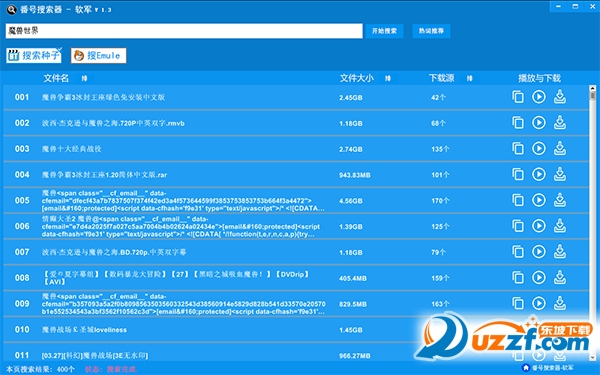This screenshot has height=375, width=600.
Task: Play the row 006 file
Action: click(539, 226)
